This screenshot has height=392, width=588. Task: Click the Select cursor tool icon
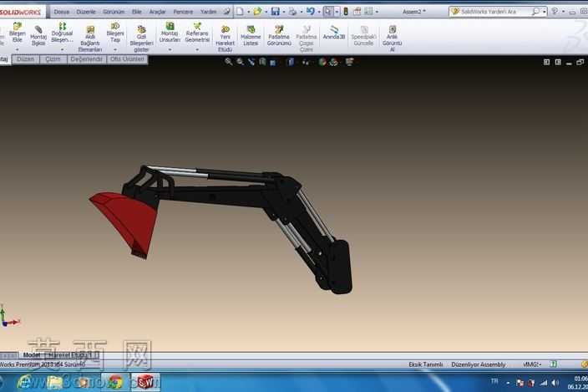[x=328, y=12]
